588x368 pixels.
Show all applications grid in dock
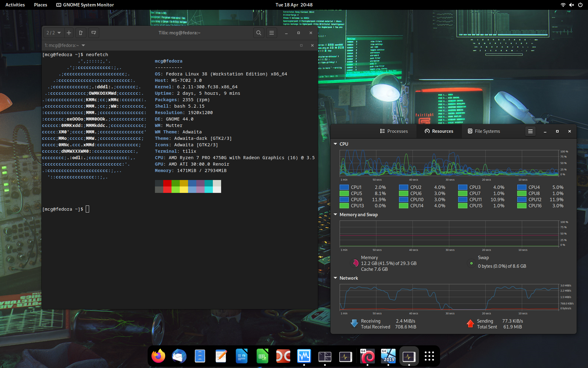tap(429, 356)
